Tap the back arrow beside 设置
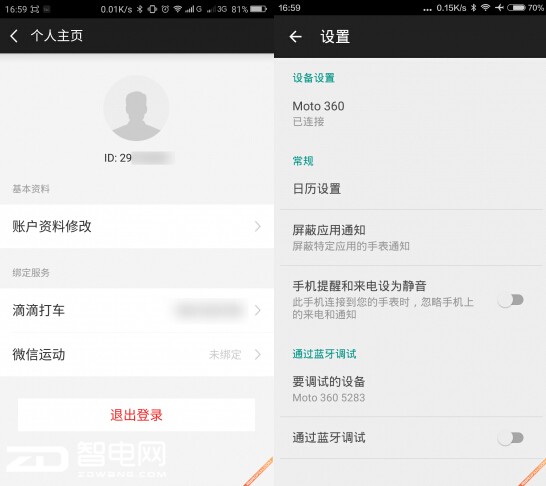Viewport: 546px width, 486px height. pyautogui.click(x=295, y=36)
